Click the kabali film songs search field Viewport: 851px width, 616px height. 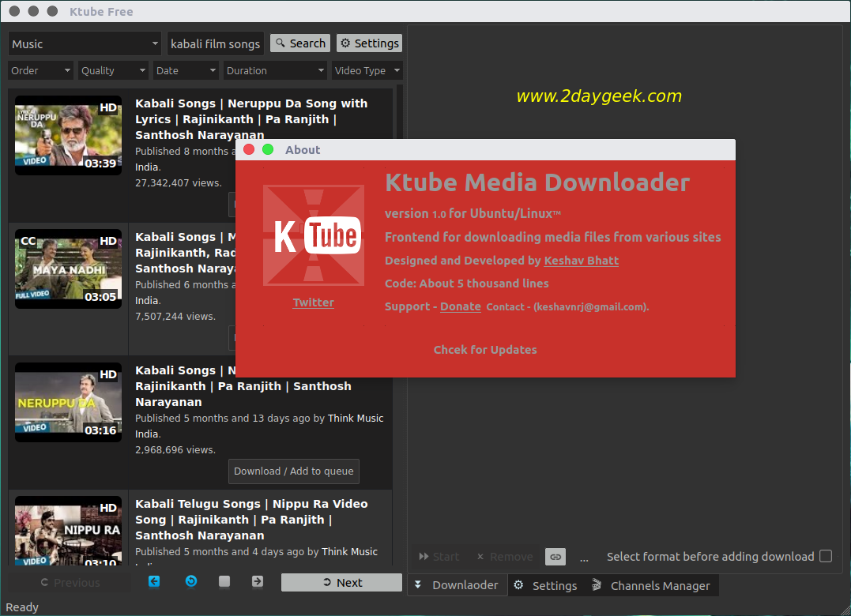[x=216, y=44]
